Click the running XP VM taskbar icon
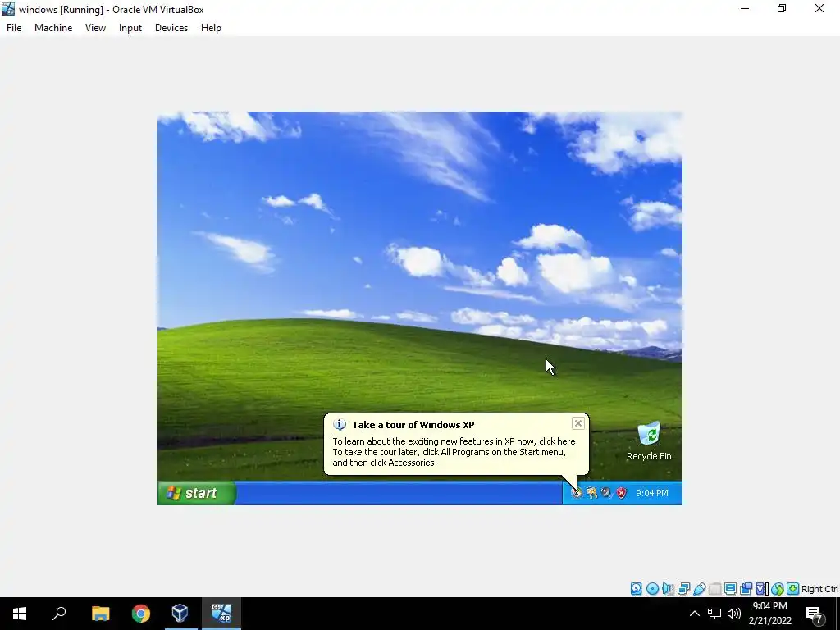Image resolution: width=840 pixels, height=630 pixels. click(x=221, y=614)
